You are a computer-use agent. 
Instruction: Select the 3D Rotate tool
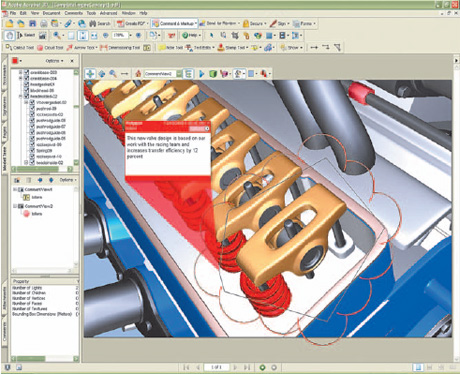tap(90, 73)
